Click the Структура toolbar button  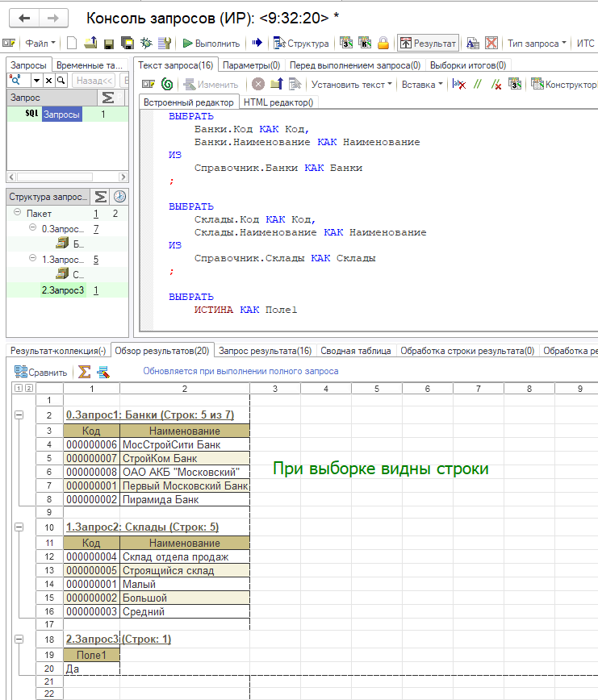(x=301, y=44)
